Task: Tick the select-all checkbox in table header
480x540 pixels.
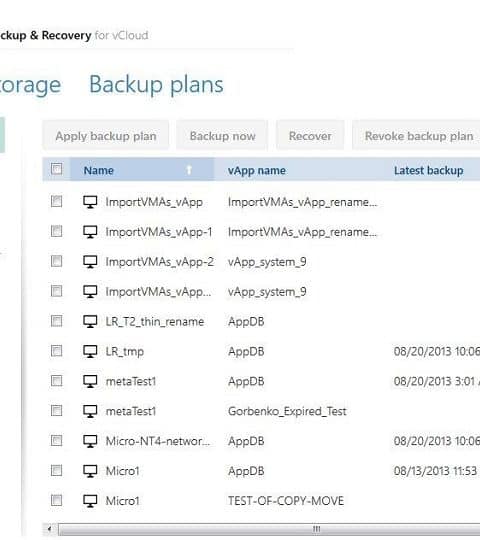Action: pyautogui.click(x=56, y=169)
